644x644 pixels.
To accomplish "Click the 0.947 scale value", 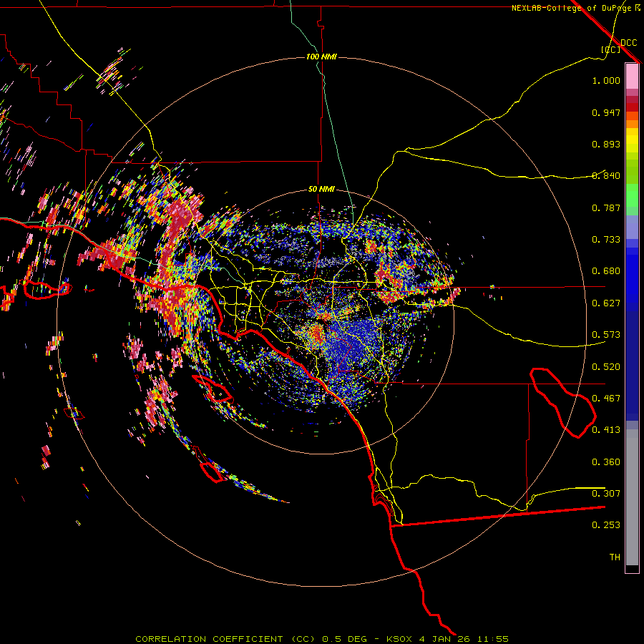I will pyautogui.click(x=606, y=112).
